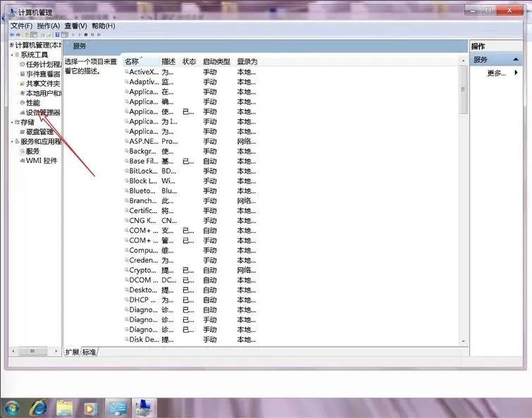Click the tree pane horizontal scrollbar thumb
The image size is (532, 418).
click(32, 351)
